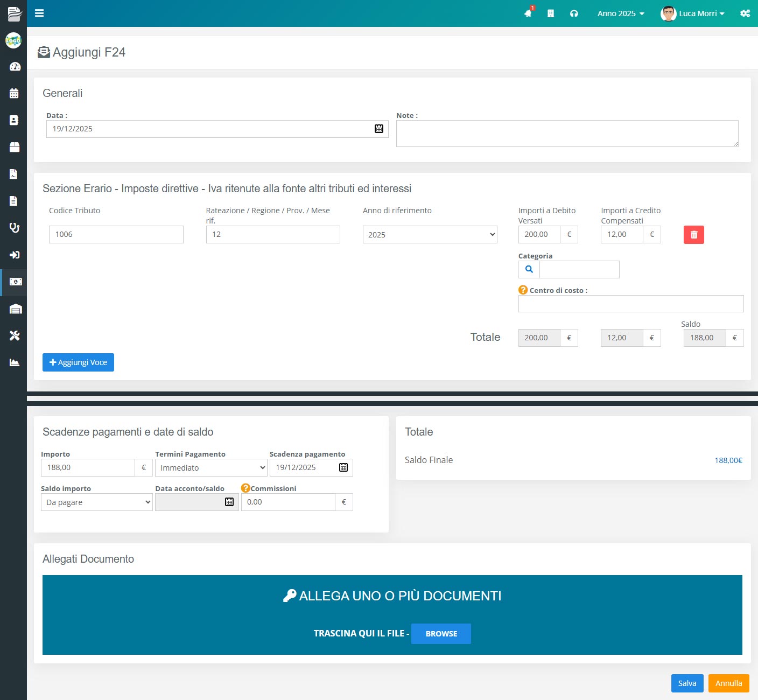758x700 pixels.
Task: Expand the Anno di riferimento dropdown
Action: pos(430,235)
